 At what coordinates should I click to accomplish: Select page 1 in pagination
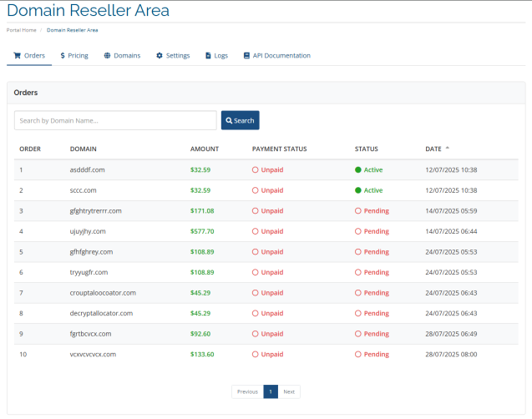pyautogui.click(x=271, y=391)
